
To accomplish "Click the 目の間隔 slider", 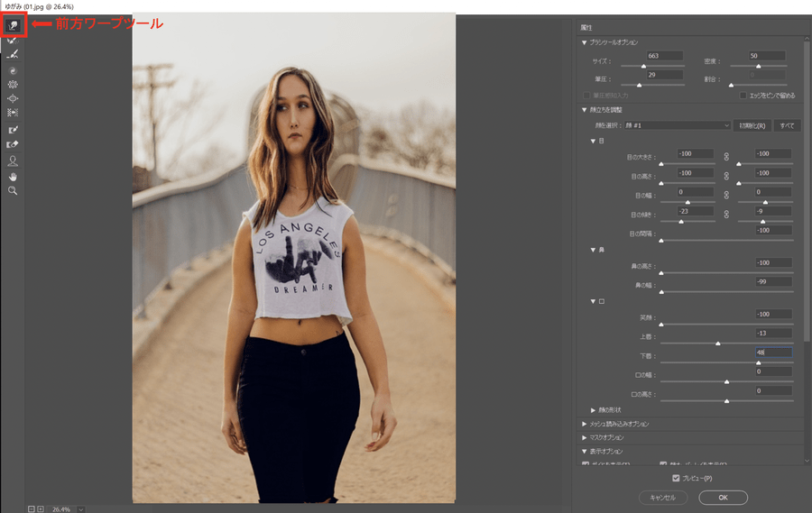I will pyautogui.click(x=726, y=241).
